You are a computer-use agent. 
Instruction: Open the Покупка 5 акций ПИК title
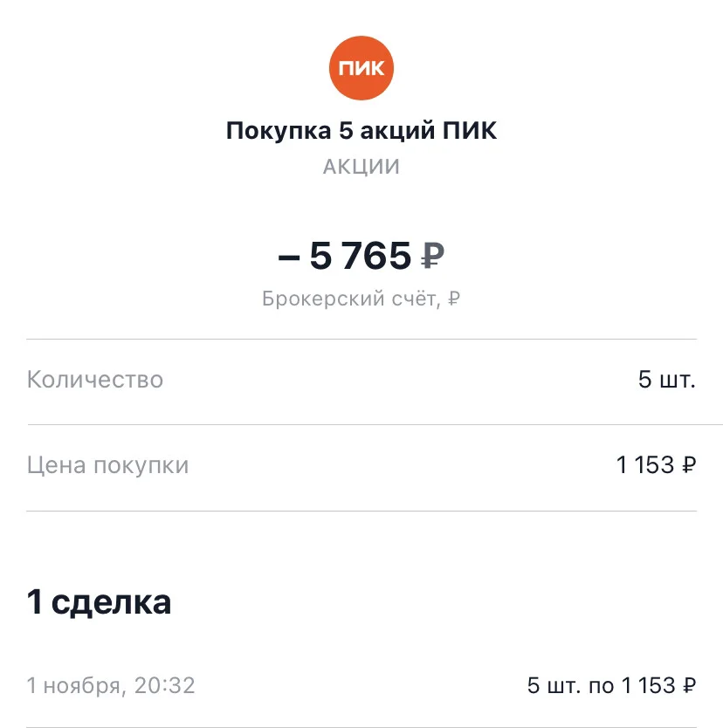point(361,130)
